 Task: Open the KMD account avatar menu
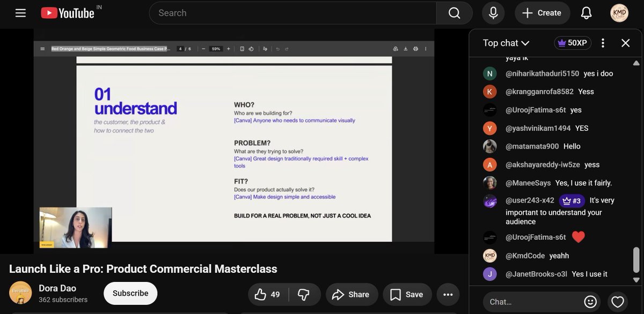619,13
